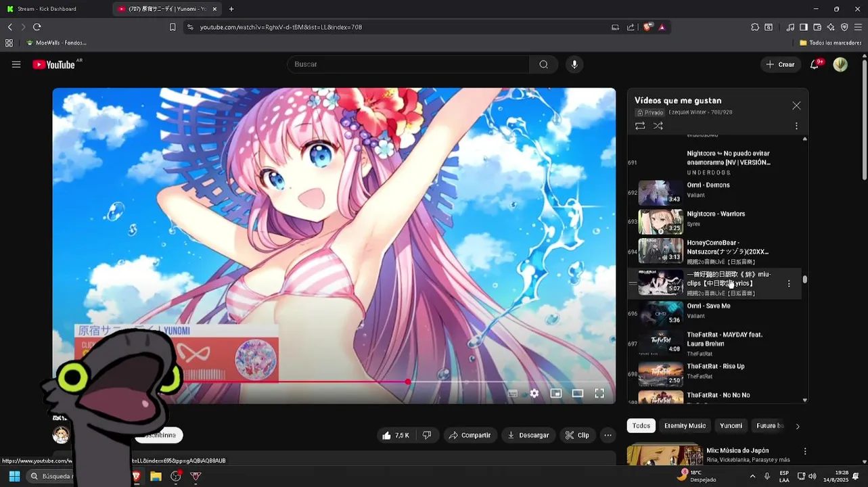Create a Clip of the video
This screenshot has width=868, height=487.
pos(577,435)
